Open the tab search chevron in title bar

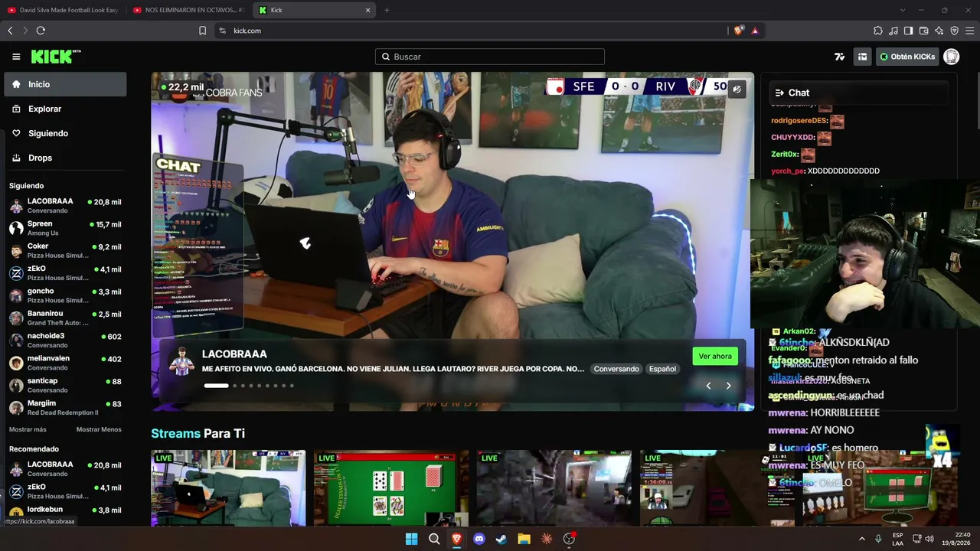click(903, 10)
